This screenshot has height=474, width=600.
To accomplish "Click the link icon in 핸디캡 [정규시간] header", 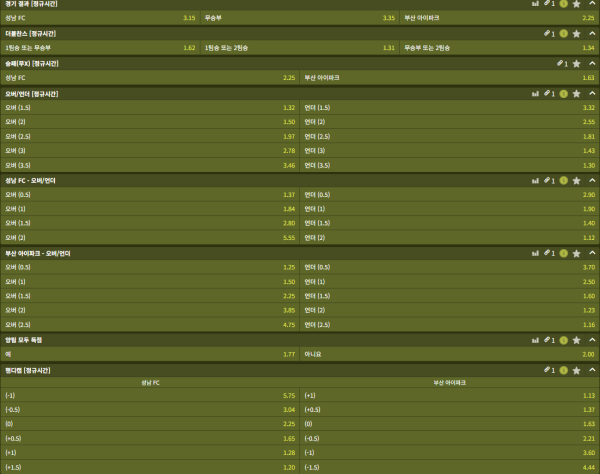I will pyautogui.click(x=547, y=370).
